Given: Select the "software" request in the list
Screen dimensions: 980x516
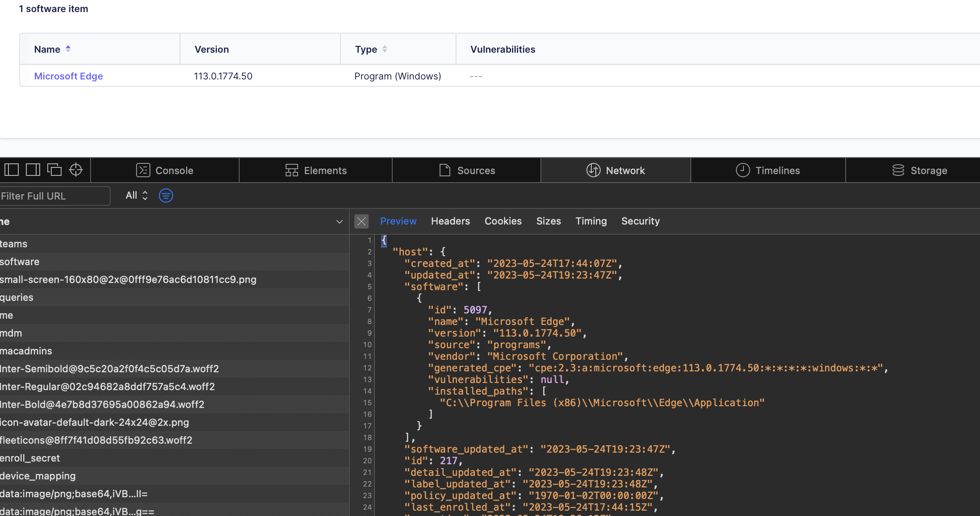Looking at the screenshot, I should [20, 262].
